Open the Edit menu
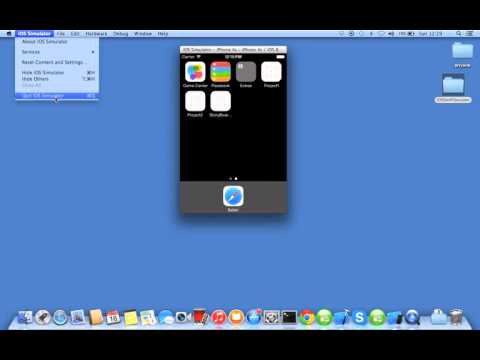 point(75,34)
